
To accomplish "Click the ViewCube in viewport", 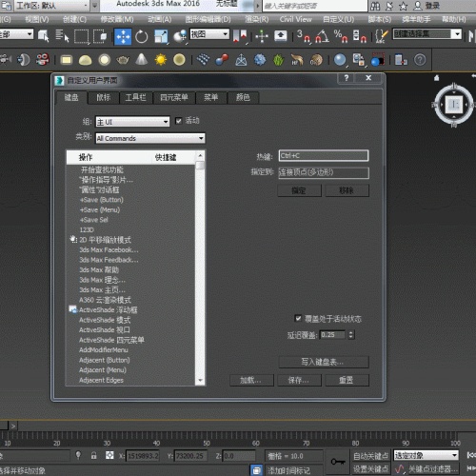I will pos(454,104).
